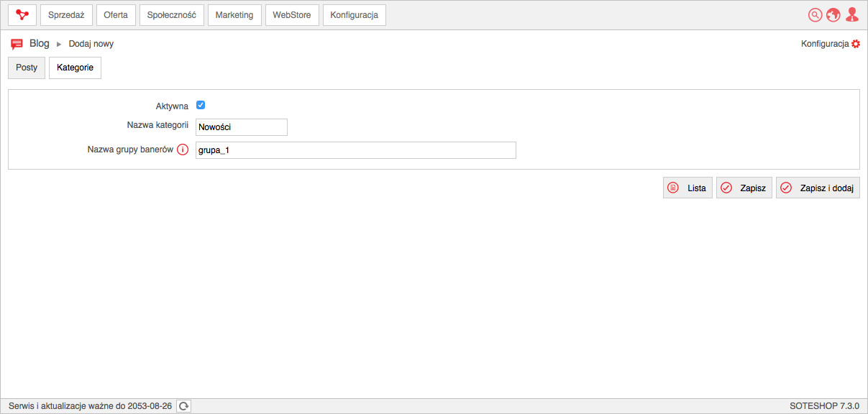Uncheck the Aktywna checkbox
The image size is (868, 414).
click(201, 105)
